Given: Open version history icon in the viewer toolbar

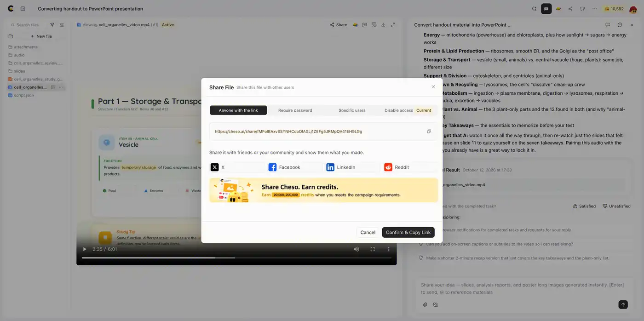Looking at the screenshot, I should (374, 25).
